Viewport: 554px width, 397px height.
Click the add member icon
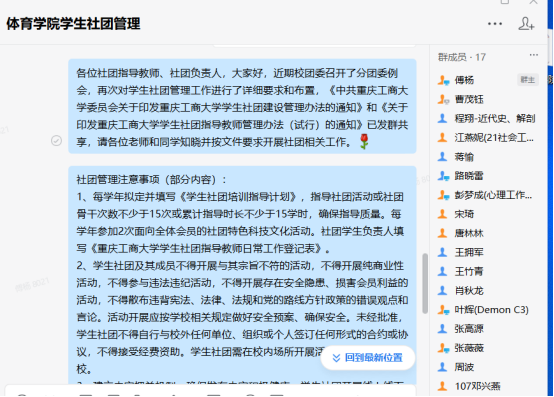526,24
